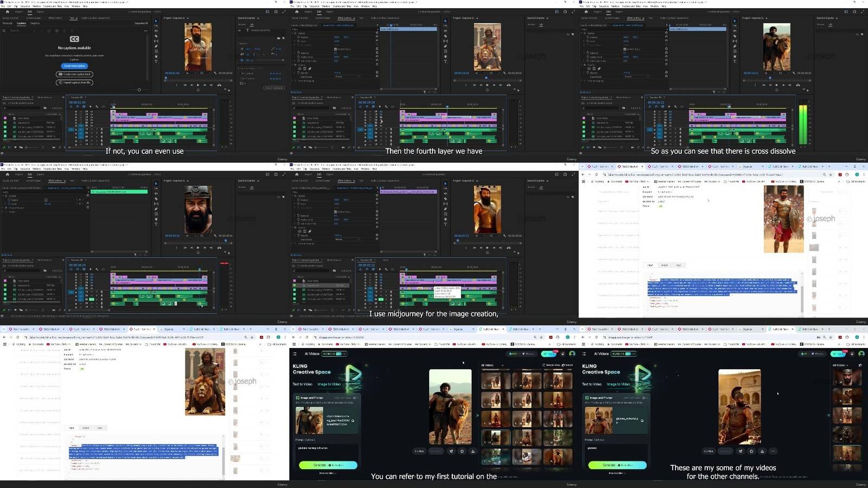Choose the Pen tool in 'No captions available' frame
The height and width of the screenshot is (488, 868).
(156, 46)
